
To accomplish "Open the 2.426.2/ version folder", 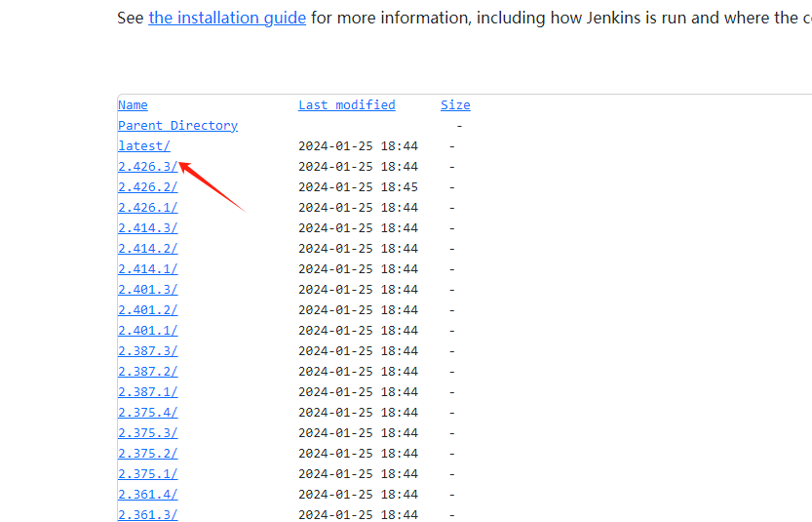I will (x=147, y=187).
